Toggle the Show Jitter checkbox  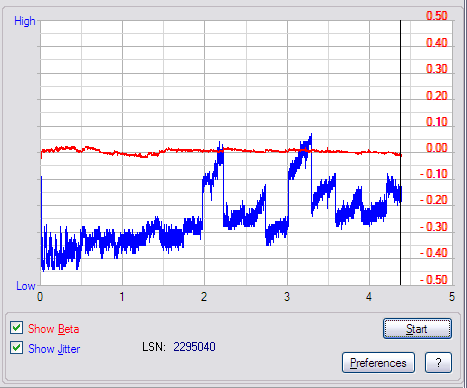[x=16, y=348]
